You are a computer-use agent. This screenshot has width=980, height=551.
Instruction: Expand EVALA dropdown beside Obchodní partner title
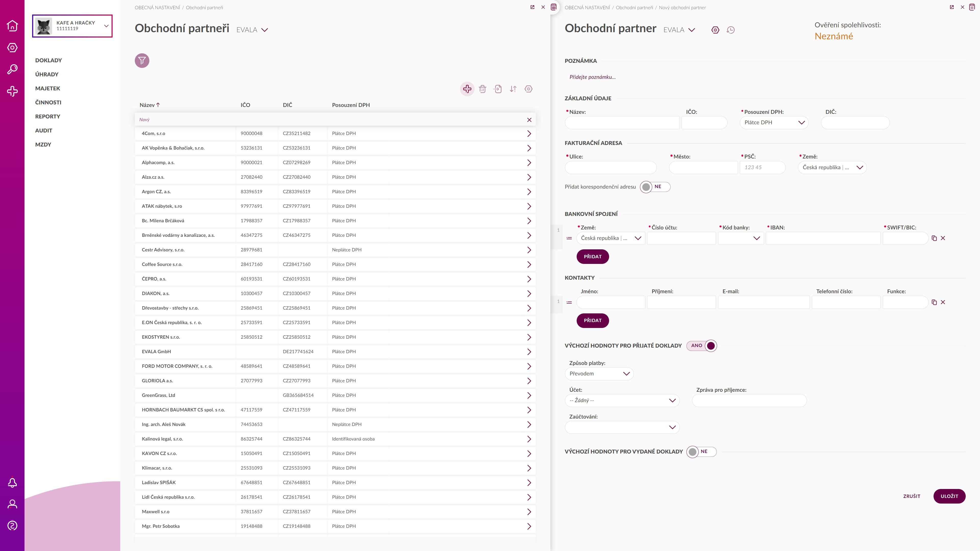point(680,30)
